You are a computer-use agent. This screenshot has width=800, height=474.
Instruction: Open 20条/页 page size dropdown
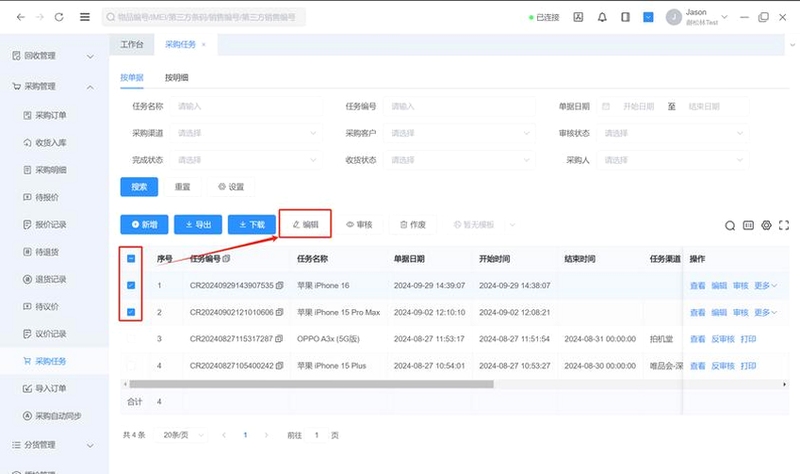point(181,435)
